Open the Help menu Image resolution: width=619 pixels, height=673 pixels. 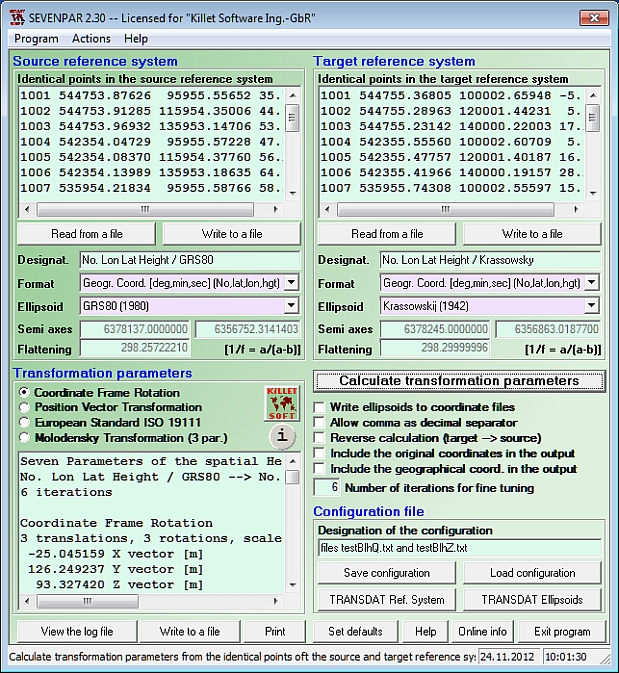[136, 39]
